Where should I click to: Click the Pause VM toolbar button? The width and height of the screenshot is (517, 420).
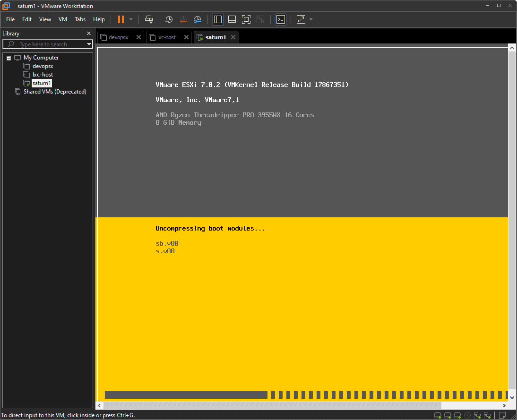(x=121, y=19)
